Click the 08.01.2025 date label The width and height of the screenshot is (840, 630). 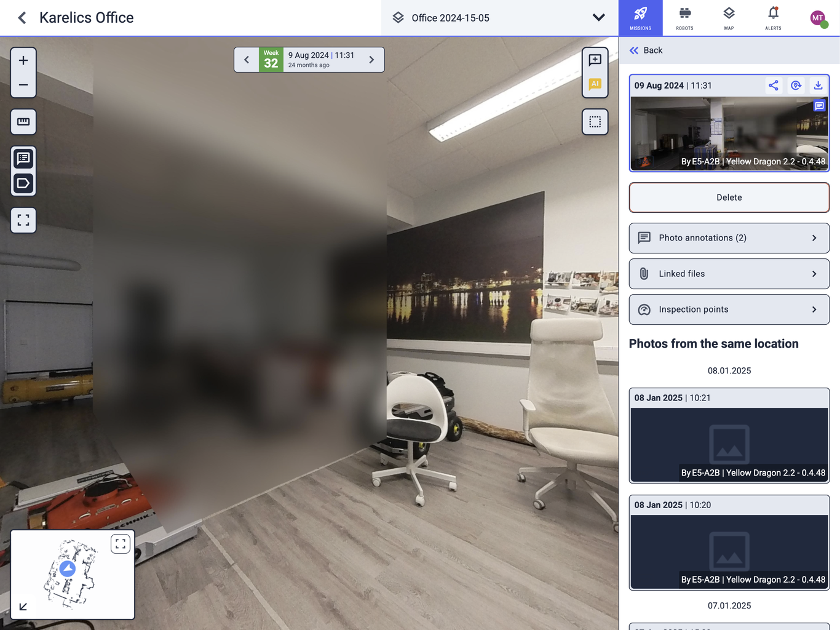click(x=729, y=370)
